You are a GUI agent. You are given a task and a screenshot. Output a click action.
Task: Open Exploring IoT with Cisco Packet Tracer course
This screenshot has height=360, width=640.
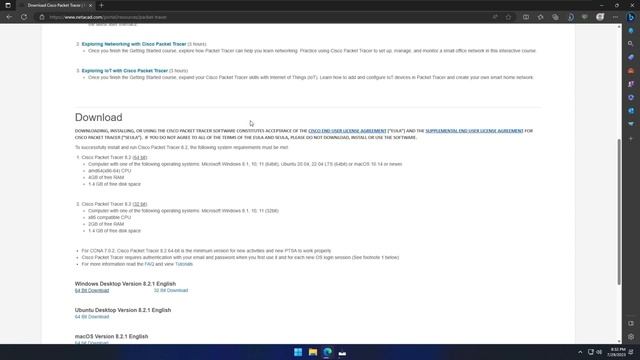(x=125, y=71)
